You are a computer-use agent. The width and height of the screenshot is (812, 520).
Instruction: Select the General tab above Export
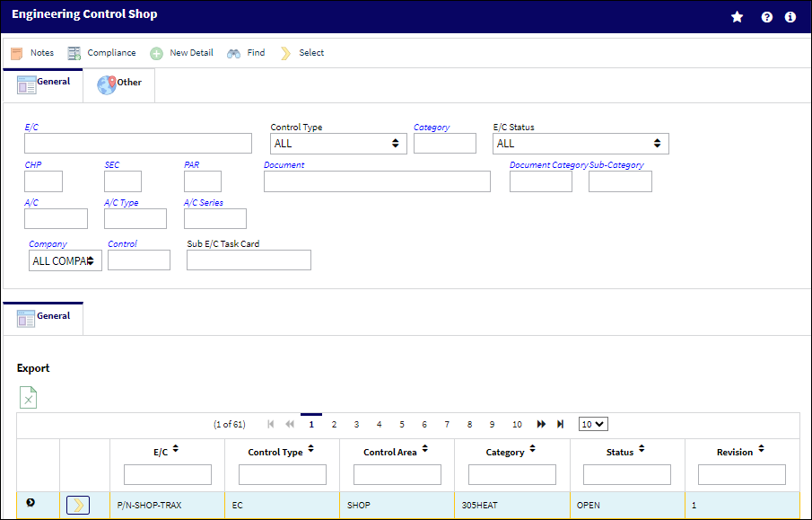[43, 318]
